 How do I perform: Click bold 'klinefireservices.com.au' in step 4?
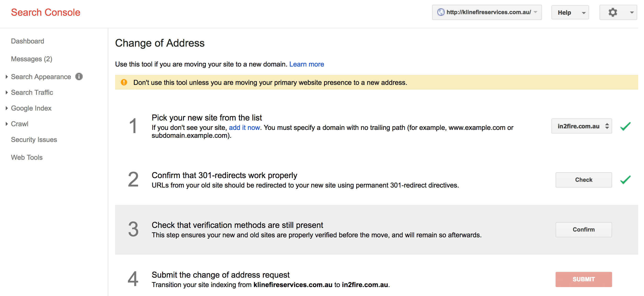293,285
